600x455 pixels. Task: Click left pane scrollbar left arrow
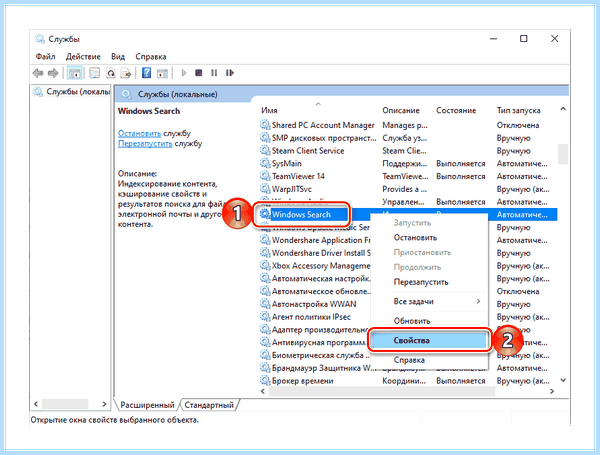pyautogui.click(x=36, y=404)
